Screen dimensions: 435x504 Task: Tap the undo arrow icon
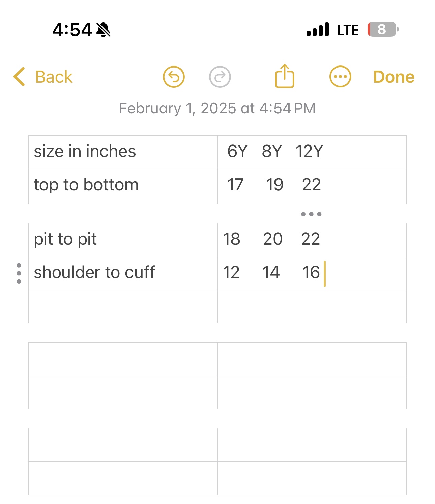pos(174,77)
